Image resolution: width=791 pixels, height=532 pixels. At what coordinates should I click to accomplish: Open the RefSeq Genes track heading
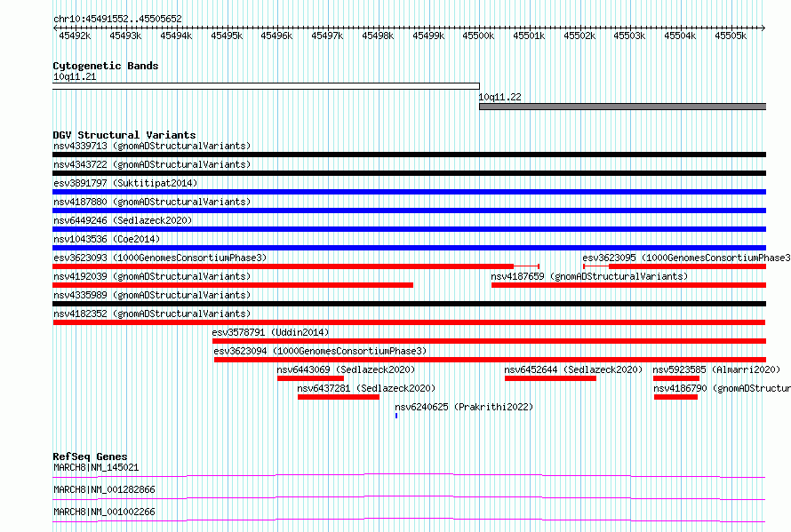90,457
